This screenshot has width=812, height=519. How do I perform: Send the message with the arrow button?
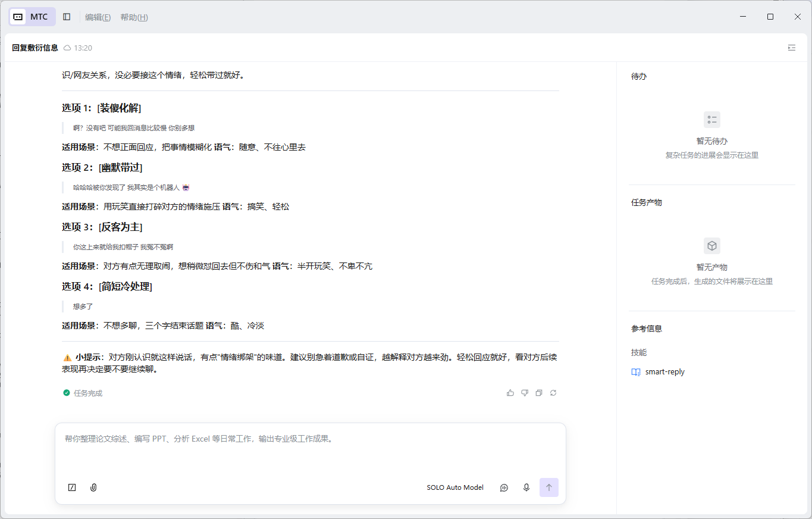tap(549, 487)
